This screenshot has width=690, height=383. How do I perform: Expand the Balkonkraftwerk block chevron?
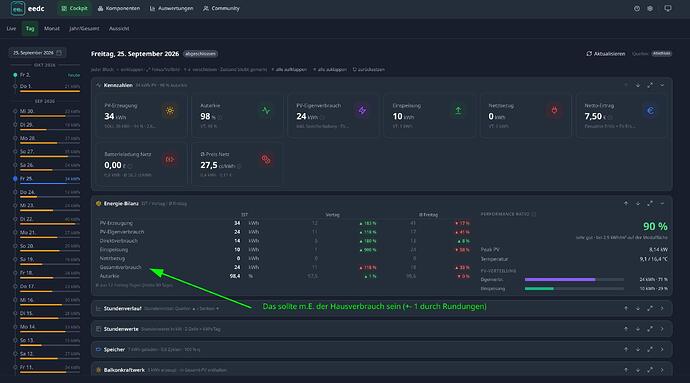[x=662, y=370]
